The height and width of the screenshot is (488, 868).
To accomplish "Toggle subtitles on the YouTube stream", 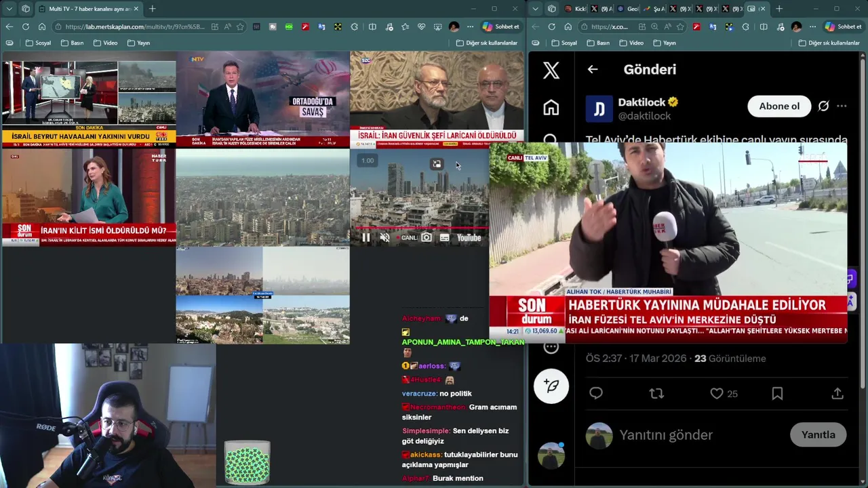I will point(445,237).
